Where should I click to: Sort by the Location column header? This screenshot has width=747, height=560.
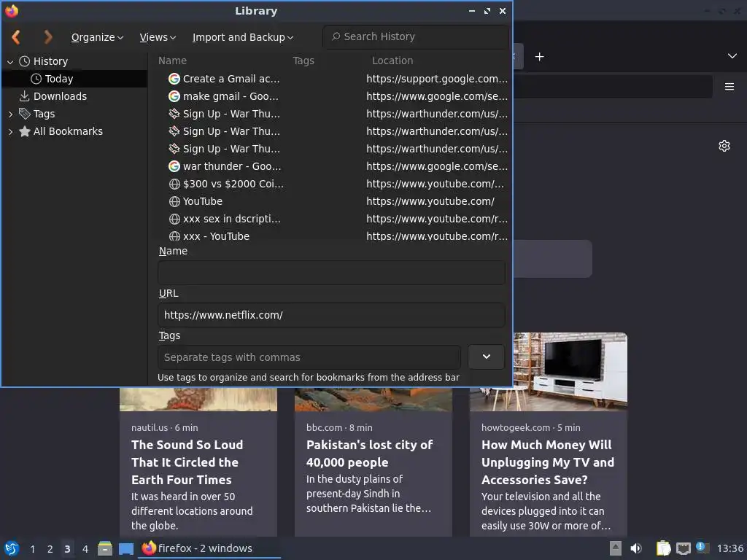392,61
